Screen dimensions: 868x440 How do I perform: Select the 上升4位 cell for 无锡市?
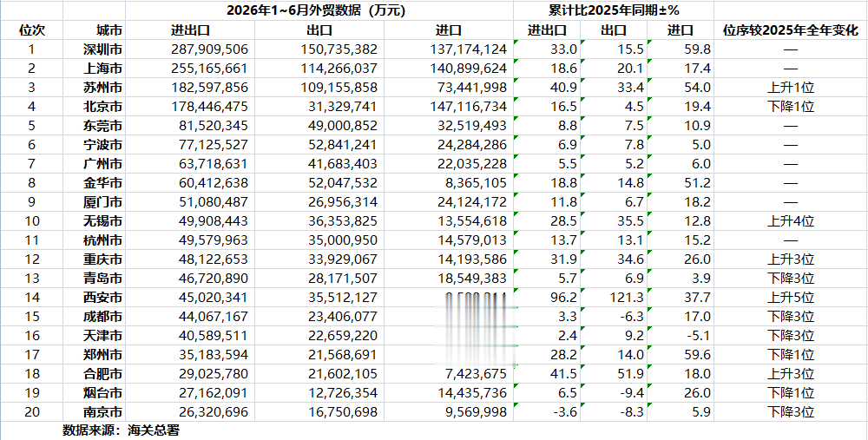click(791, 221)
